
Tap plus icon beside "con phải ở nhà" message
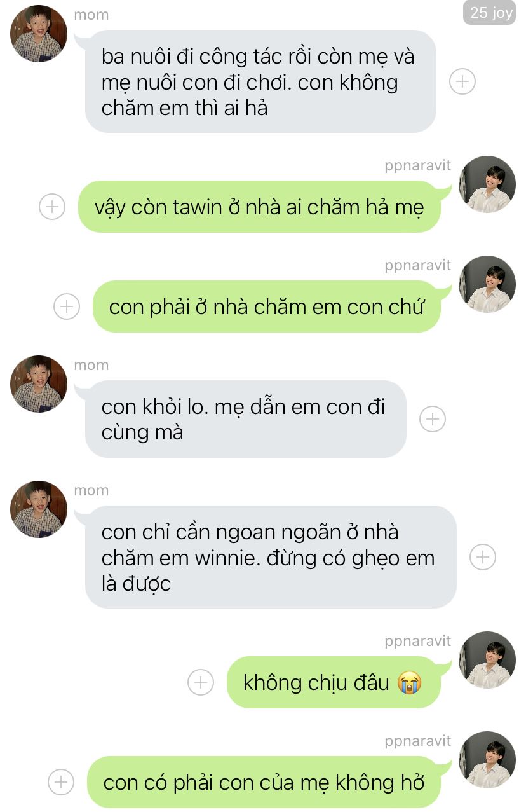[x=67, y=306]
